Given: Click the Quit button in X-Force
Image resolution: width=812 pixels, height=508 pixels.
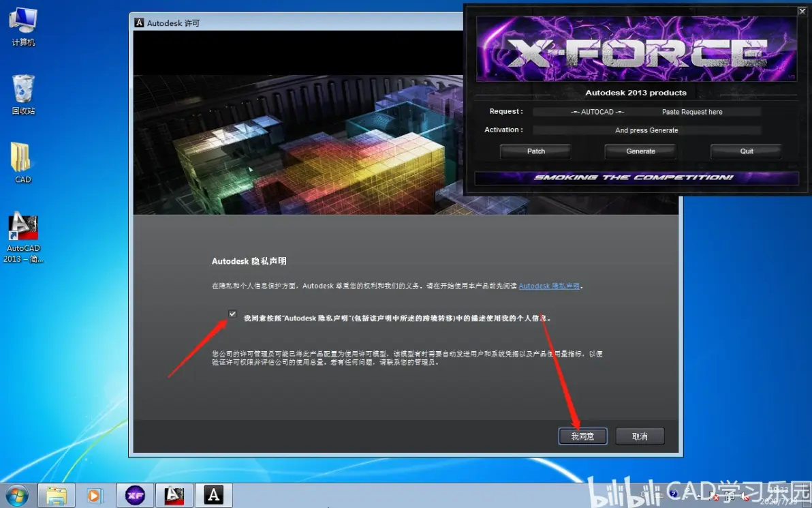Looking at the screenshot, I should tap(746, 151).
